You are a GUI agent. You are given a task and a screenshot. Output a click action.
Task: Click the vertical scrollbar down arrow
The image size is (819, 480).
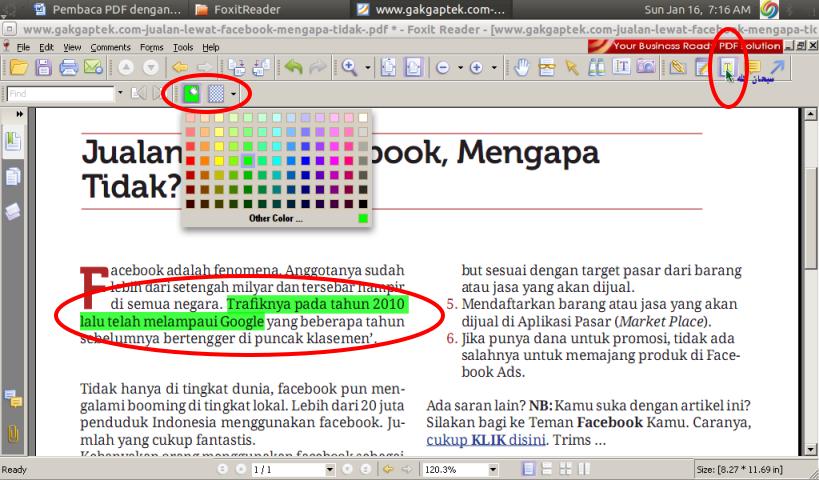point(810,449)
